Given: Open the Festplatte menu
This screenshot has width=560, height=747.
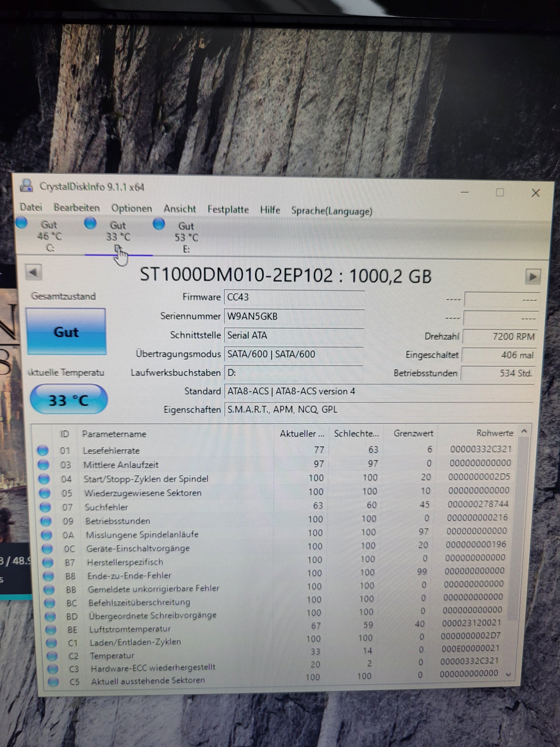Looking at the screenshot, I should [228, 209].
